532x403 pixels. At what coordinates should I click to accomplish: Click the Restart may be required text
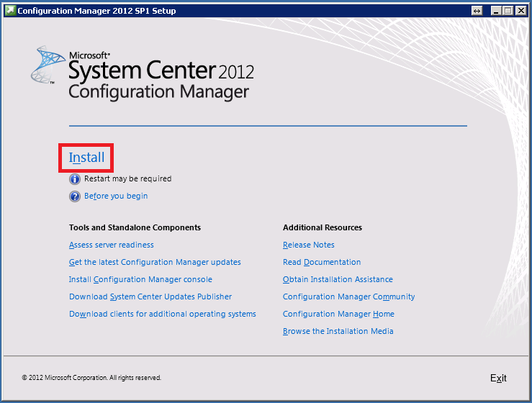tap(128, 178)
